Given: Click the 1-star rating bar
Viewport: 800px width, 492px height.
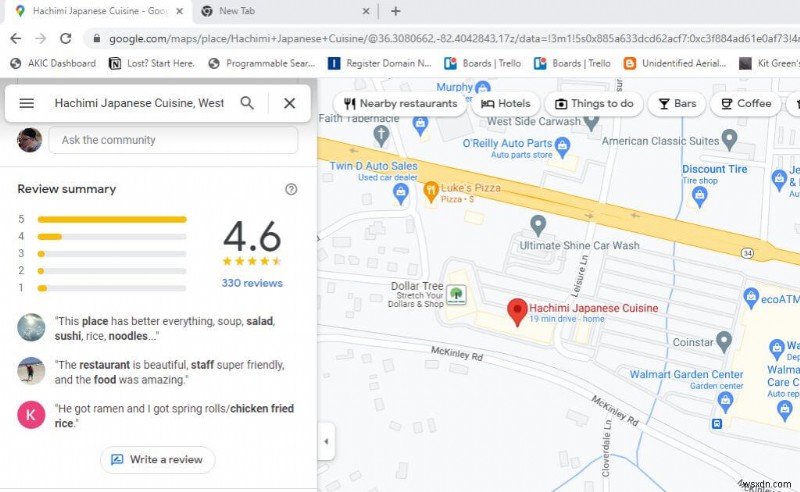Looking at the screenshot, I should point(112,288).
